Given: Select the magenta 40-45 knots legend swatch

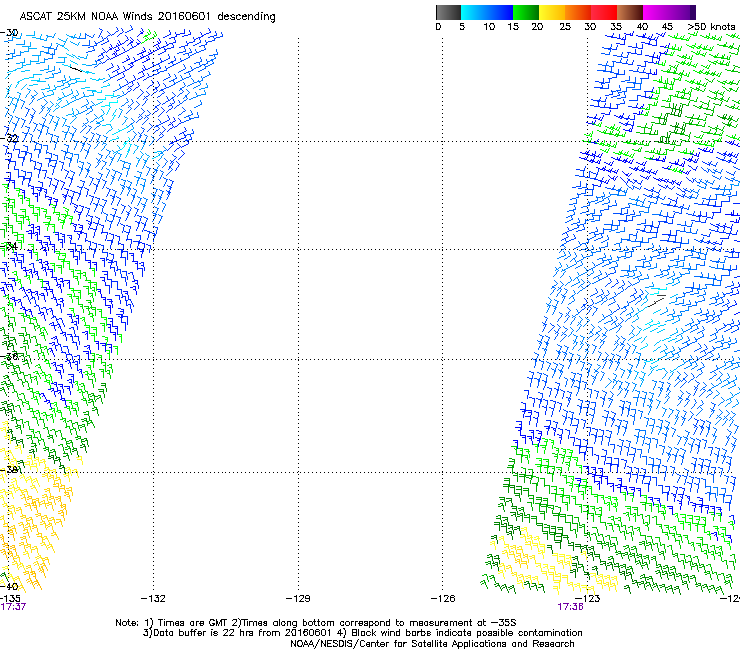Looking at the screenshot, I should (656, 12).
